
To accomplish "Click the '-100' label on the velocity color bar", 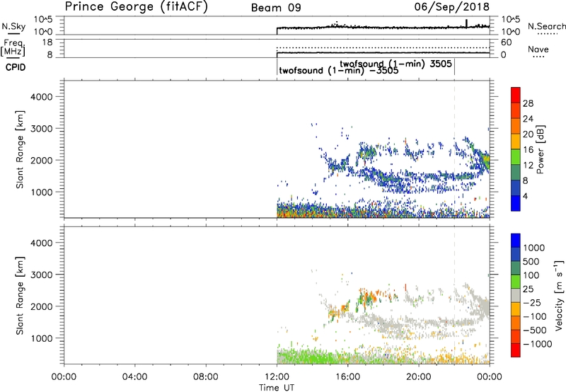I will (x=535, y=316).
